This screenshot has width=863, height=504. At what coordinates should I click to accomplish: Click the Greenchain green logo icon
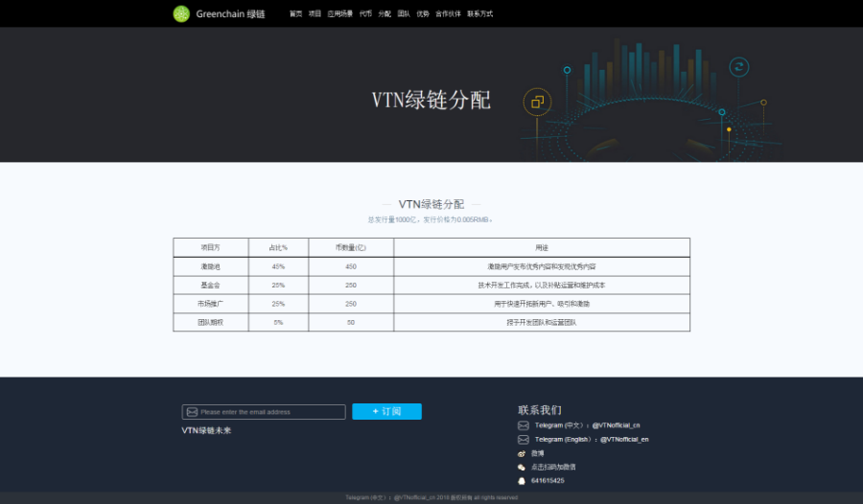181,13
